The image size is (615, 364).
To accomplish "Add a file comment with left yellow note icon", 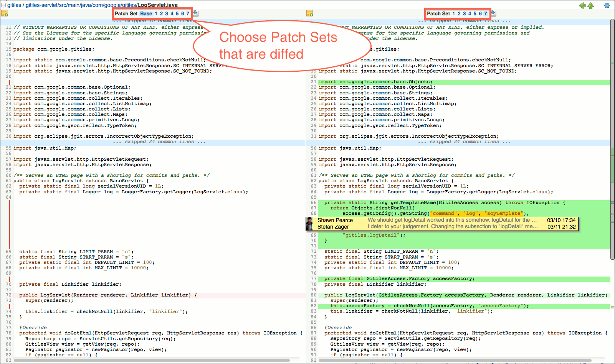I will click(5, 13).
